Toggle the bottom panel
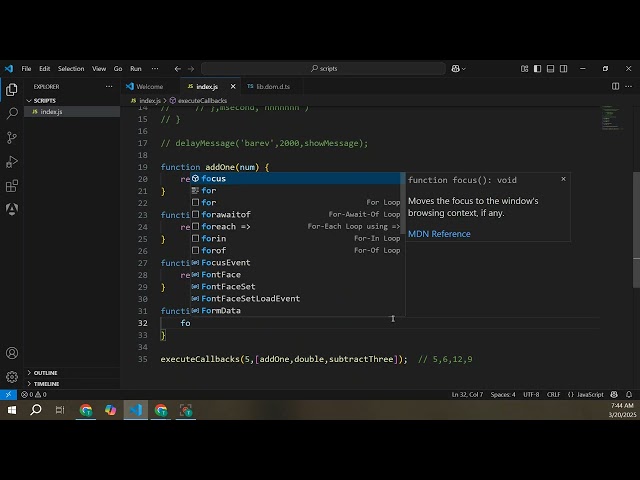 (x=550, y=69)
